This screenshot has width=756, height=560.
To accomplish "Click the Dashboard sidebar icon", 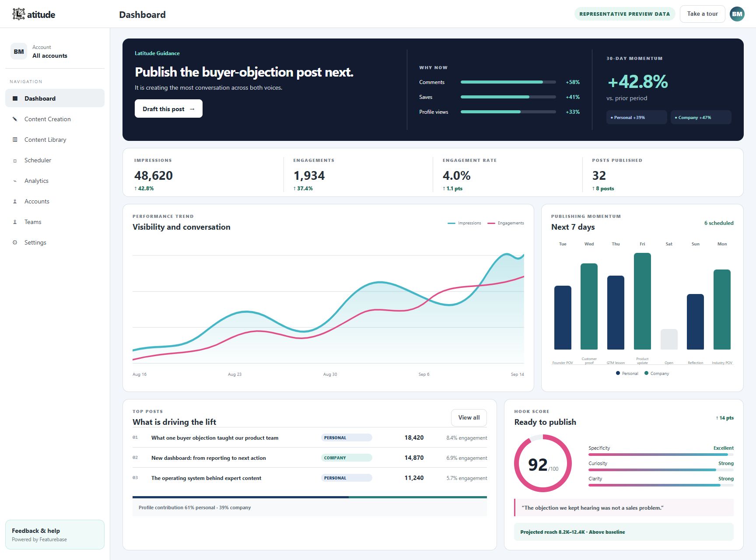I will 15,98.
